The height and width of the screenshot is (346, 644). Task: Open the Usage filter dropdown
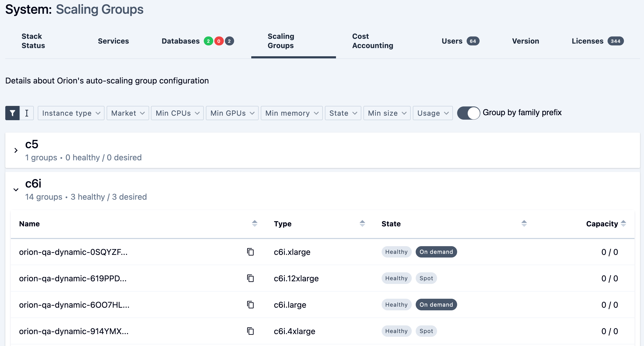click(433, 113)
